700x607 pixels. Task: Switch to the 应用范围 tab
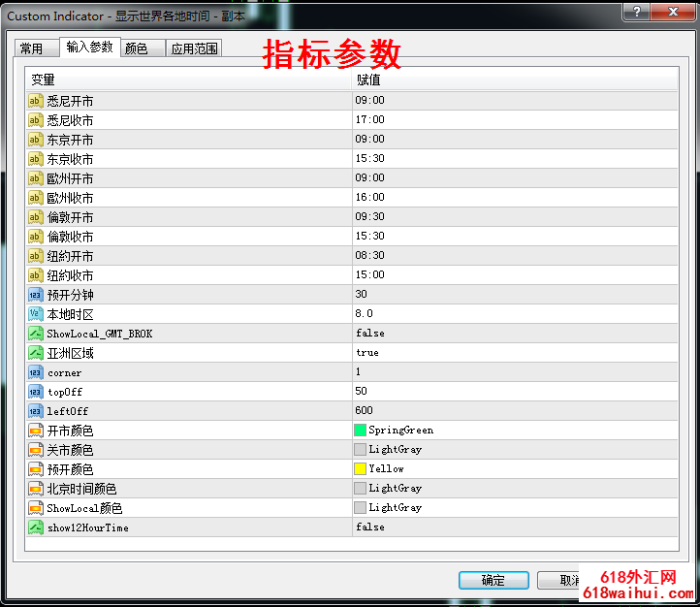pyautogui.click(x=194, y=48)
